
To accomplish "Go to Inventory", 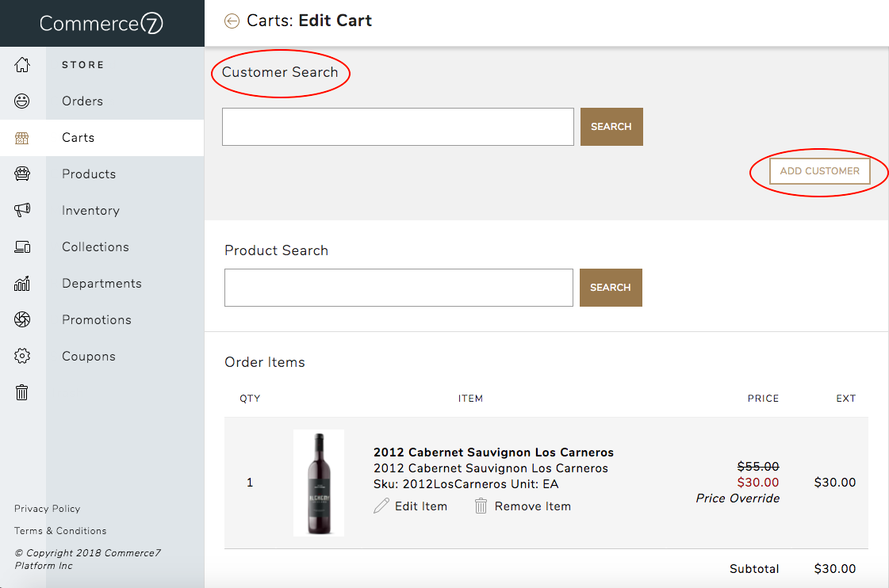I will coord(90,210).
